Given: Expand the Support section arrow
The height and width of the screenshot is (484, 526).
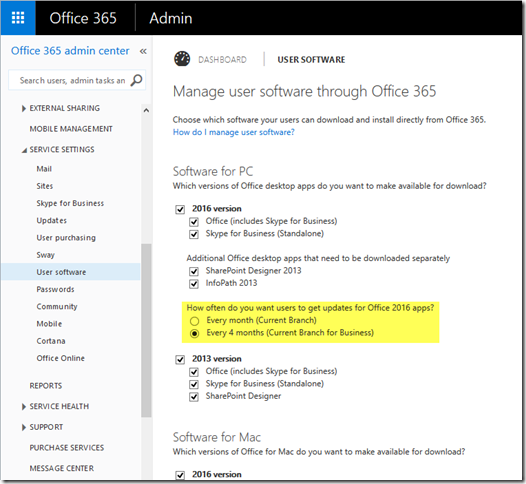Looking at the screenshot, I should 23,427.
